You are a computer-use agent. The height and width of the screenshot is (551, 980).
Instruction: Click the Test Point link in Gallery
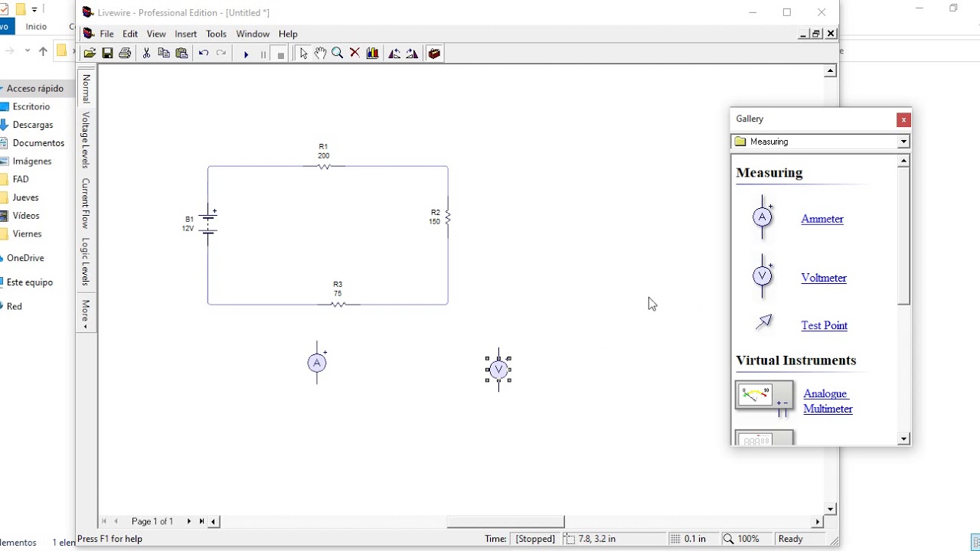click(824, 325)
